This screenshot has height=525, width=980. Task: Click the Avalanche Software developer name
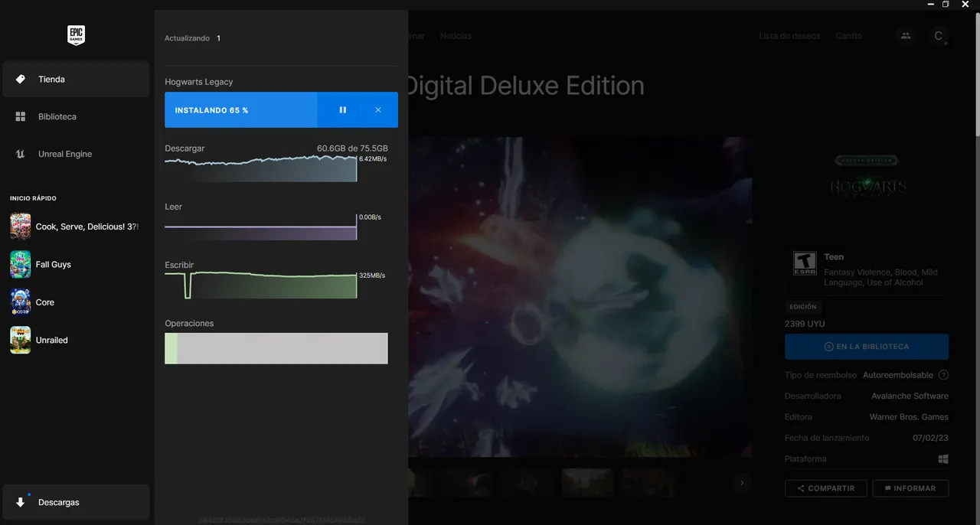[910, 396]
